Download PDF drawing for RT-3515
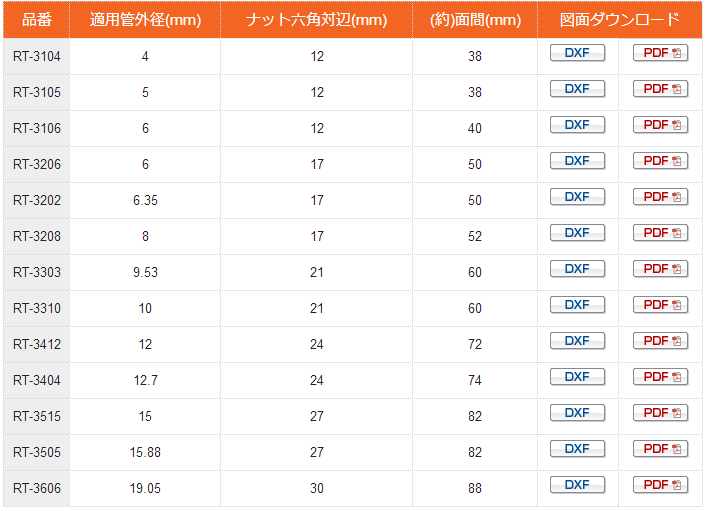The height and width of the screenshot is (511, 709). (x=661, y=413)
